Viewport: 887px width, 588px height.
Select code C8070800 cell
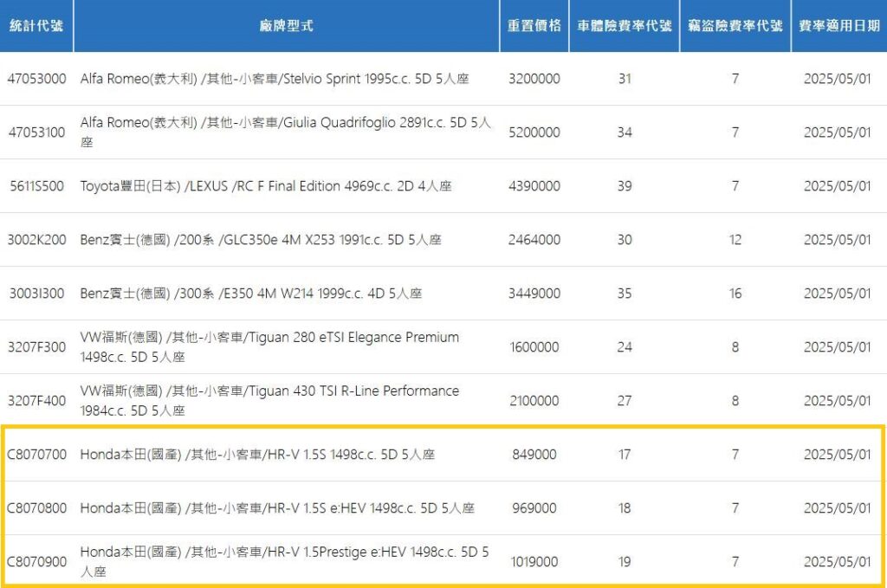click(x=36, y=508)
